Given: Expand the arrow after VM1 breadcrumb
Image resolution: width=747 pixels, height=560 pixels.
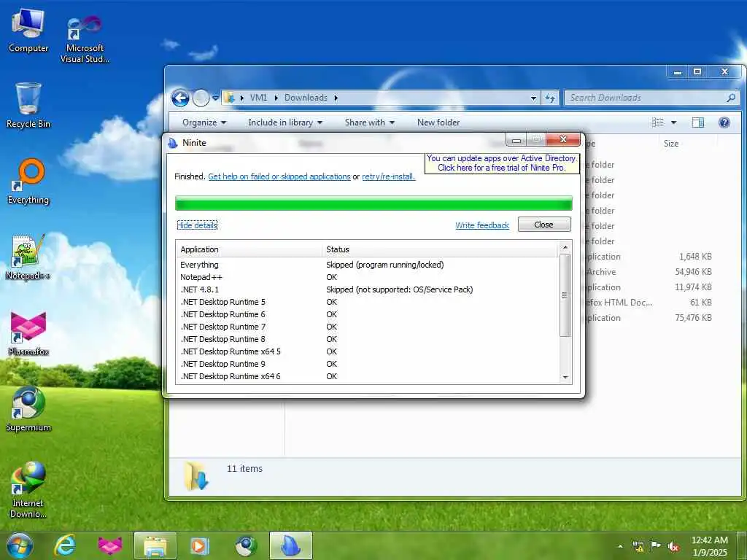Looking at the screenshot, I should point(276,98).
